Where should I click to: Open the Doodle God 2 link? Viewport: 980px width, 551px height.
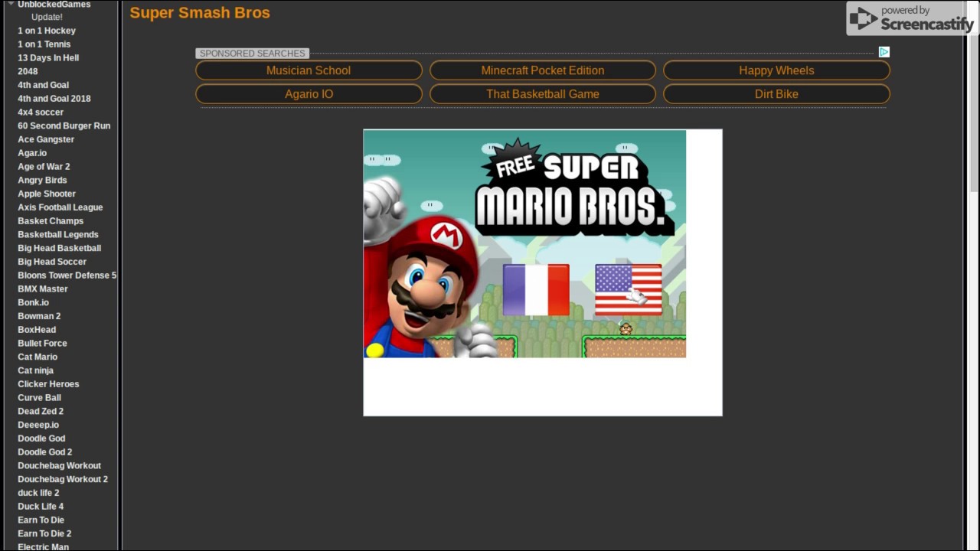click(x=44, y=452)
